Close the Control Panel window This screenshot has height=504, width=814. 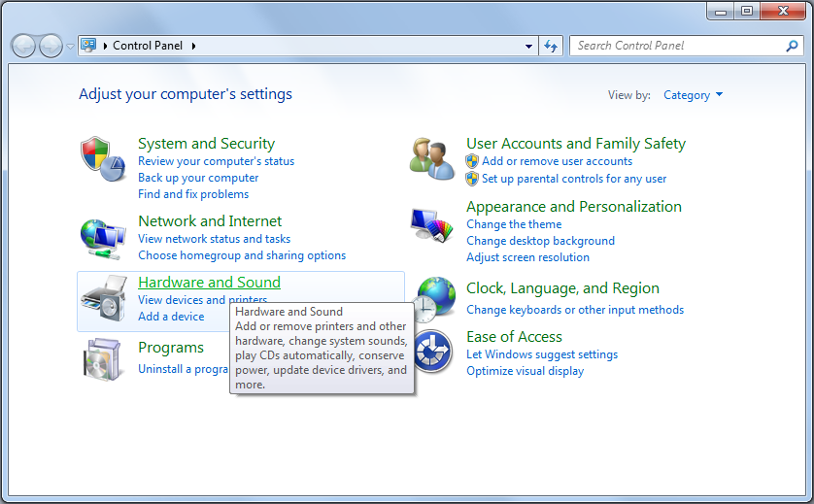pos(783,11)
